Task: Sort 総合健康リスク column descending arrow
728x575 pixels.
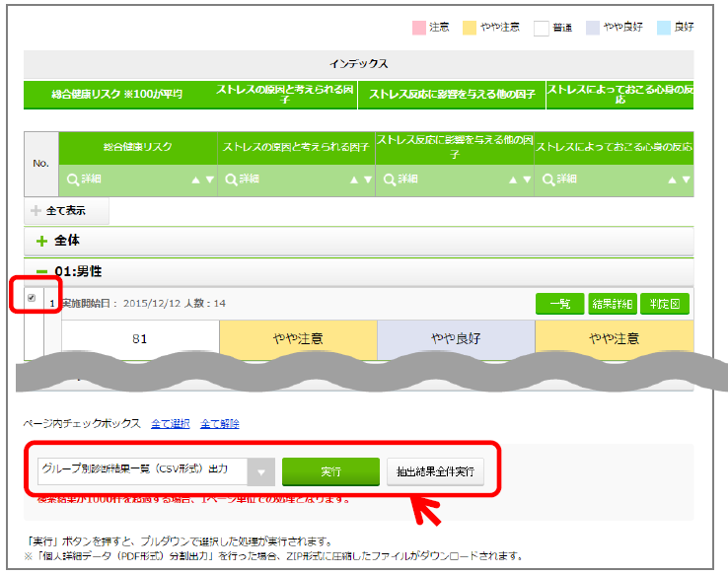Action: 210,180
